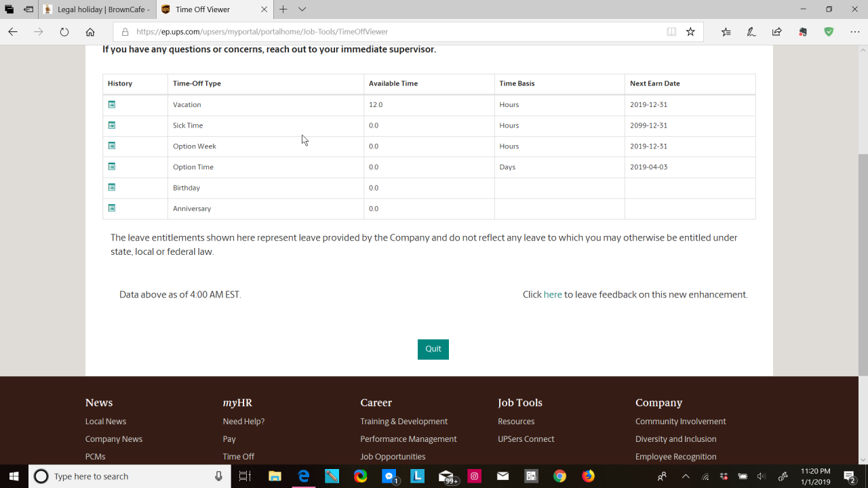
Task: Click the Quit button
Action: pos(433,349)
